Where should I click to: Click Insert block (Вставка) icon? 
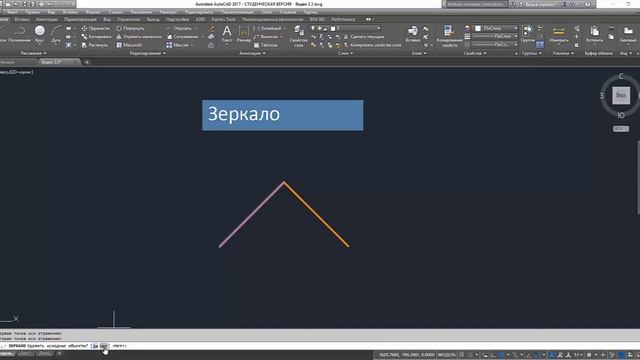[x=413, y=34]
